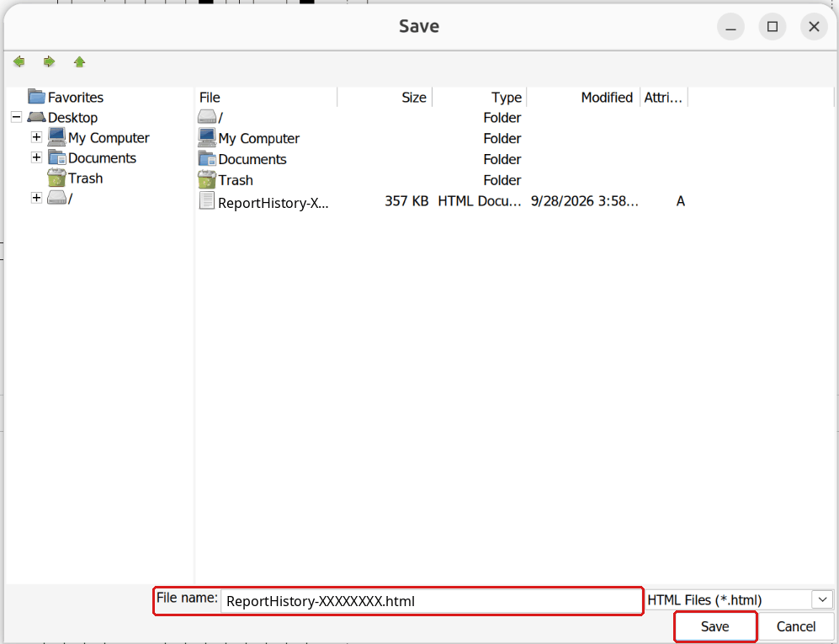Click the Cancel button

796,626
